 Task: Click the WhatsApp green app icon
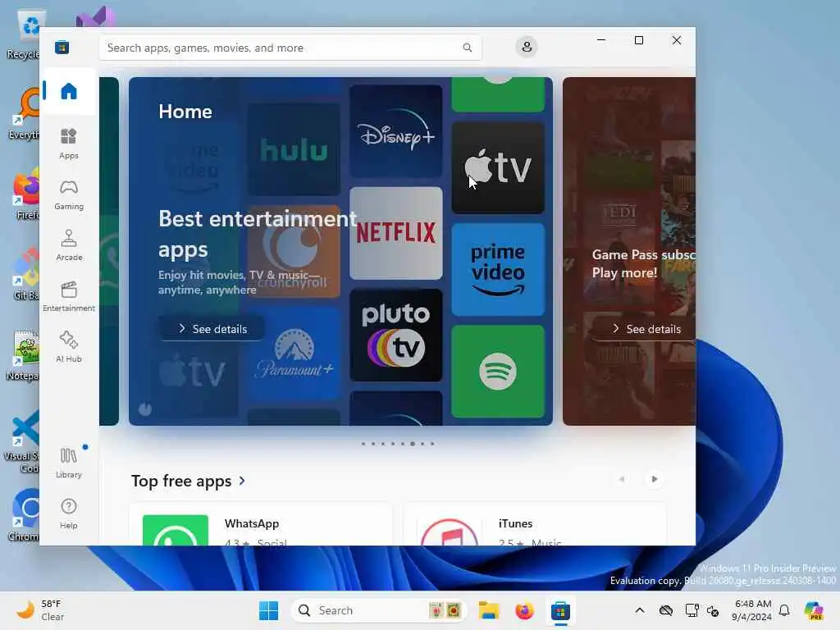pos(176,531)
